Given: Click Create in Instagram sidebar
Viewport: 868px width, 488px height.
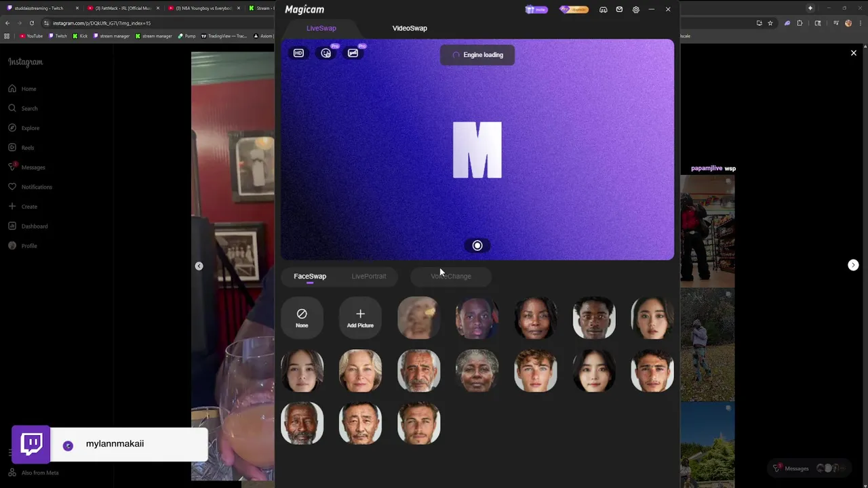Looking at the screenshot, I should pyautogui.click(x=22, y=207).
